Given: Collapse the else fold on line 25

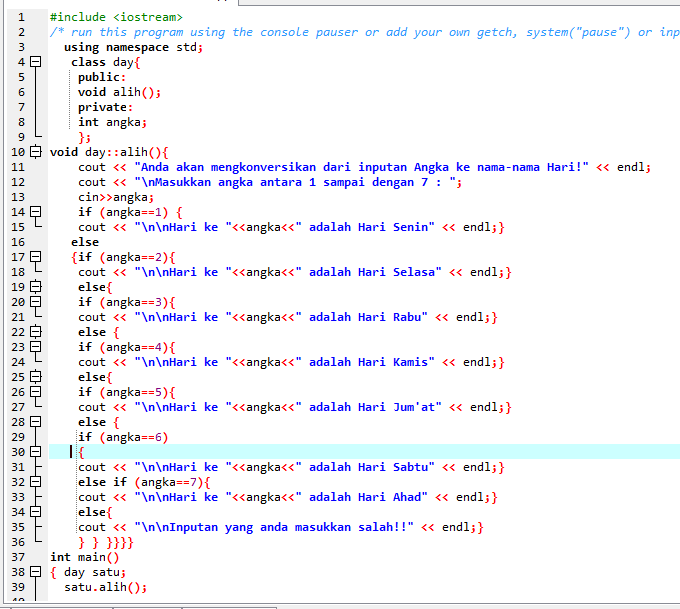Looking at the screenshot, I should (x=36, y=377).
